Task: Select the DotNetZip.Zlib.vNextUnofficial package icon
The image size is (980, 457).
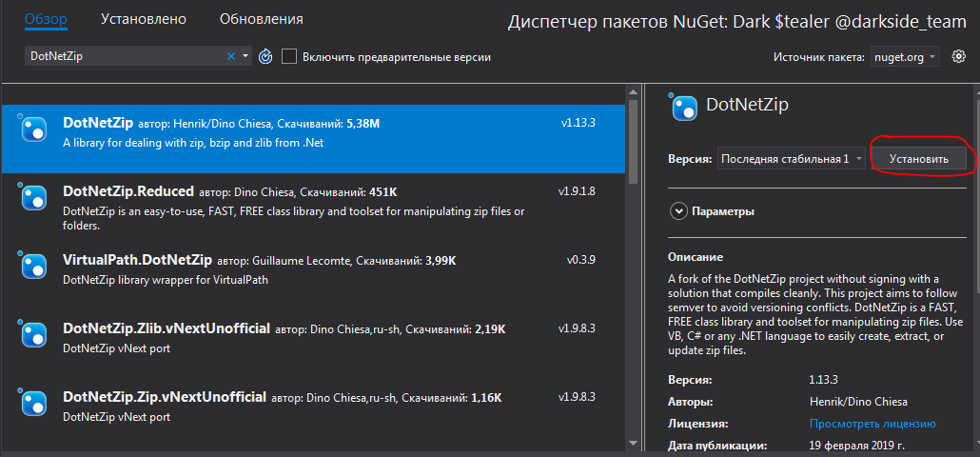Action: point(33,332)
